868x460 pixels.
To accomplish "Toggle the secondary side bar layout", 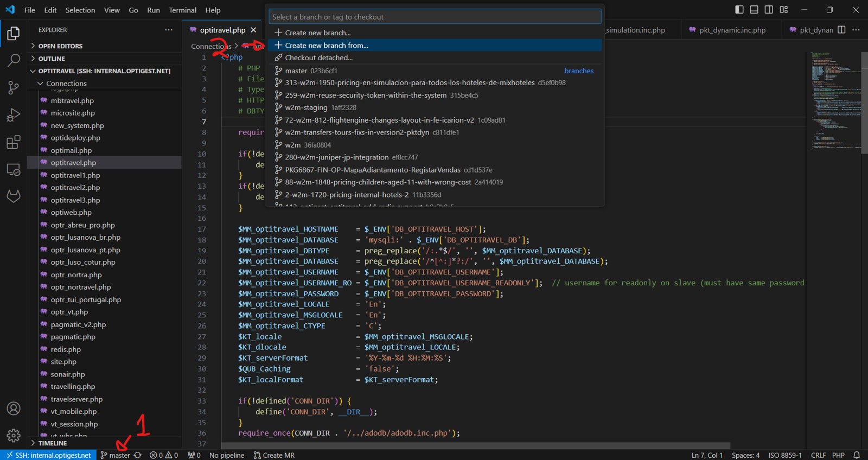I will [769, 10].
